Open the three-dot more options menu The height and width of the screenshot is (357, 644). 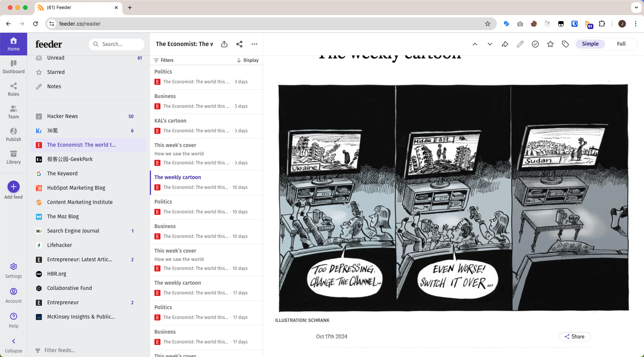[254, 44]
